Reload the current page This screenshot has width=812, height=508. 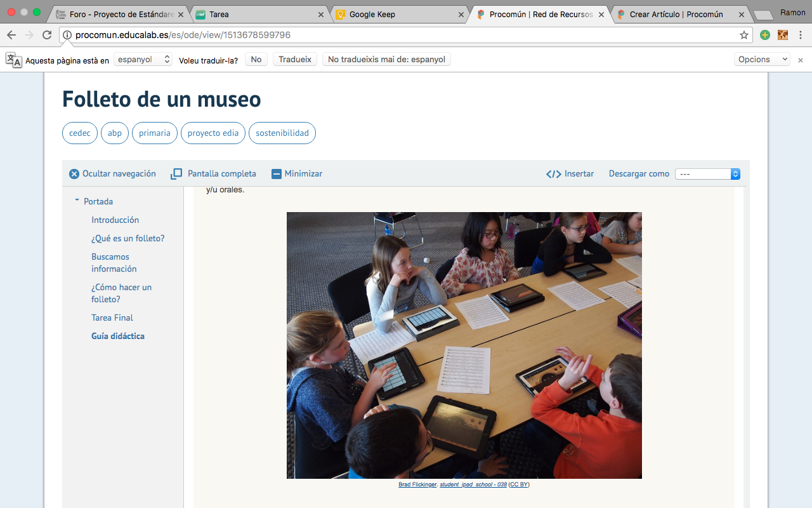46,36
